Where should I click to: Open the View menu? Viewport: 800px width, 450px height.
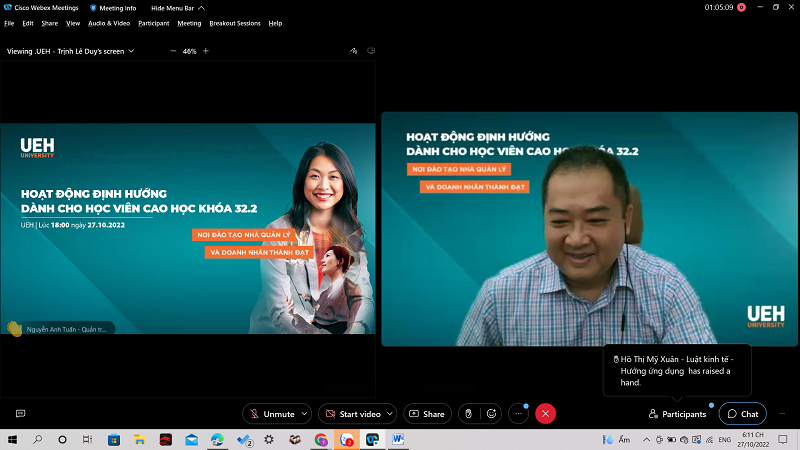(73, 23)
